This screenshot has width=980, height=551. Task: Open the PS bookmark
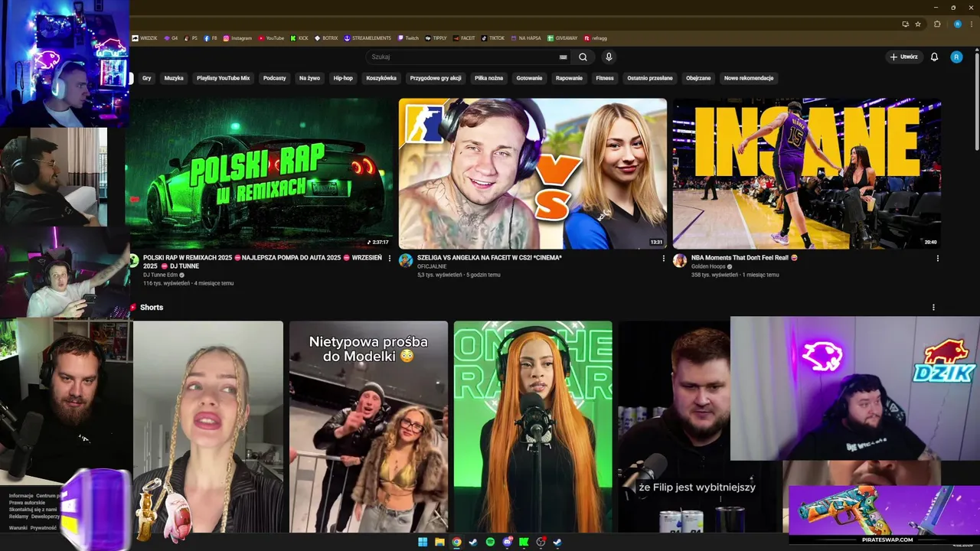tap(191, 37)
